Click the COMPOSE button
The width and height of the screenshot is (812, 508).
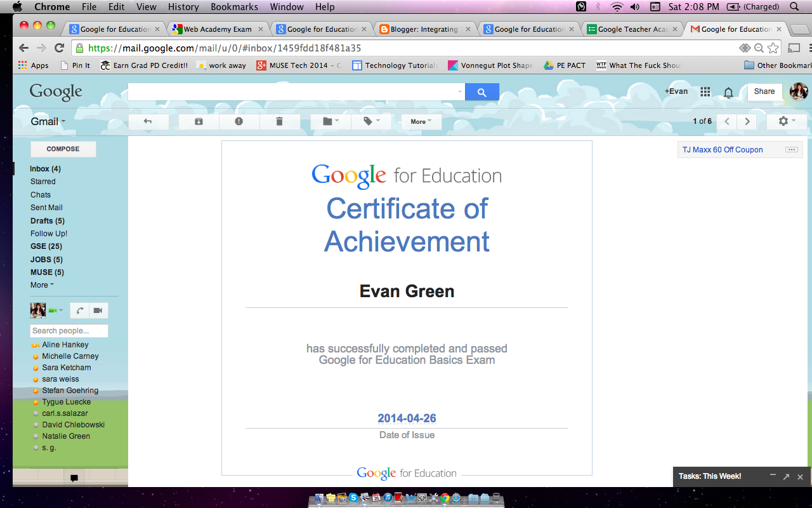pos(63,149)
